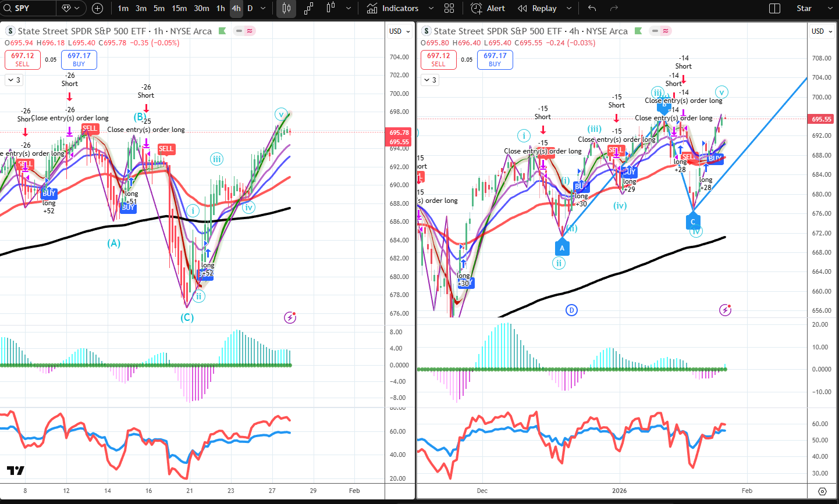Toggle the gray dash pill on 1h chart title
The image size is (839, 504).
(x=239, y=31)
